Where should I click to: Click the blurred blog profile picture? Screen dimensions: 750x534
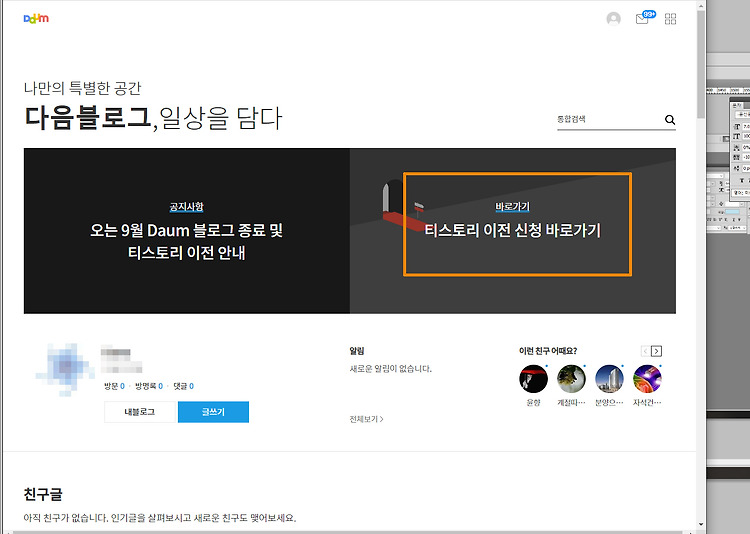65,369
